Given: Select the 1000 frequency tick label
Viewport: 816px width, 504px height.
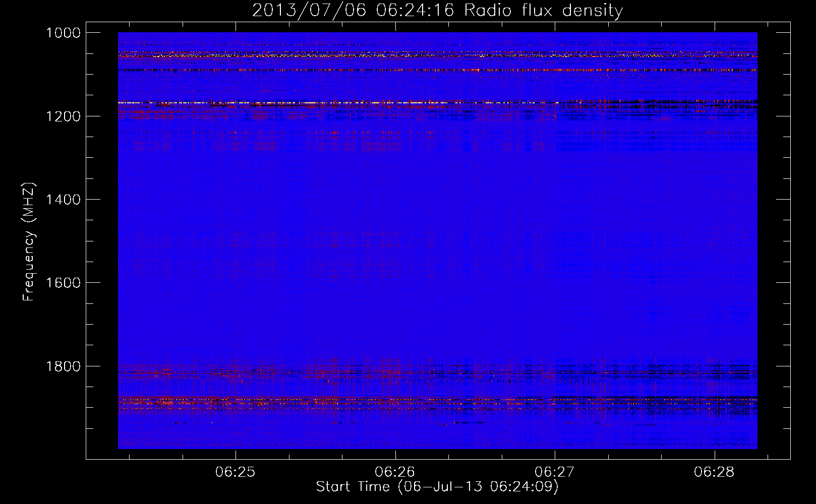Looking at the screenshot, I should [63, 33].
